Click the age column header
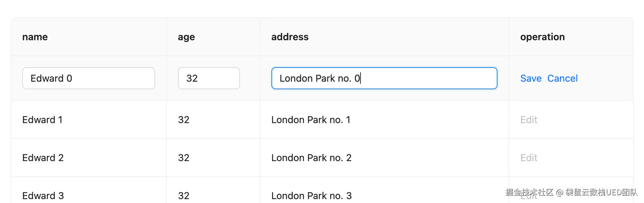This screenshot has width=644, height=203. (186, 37)
